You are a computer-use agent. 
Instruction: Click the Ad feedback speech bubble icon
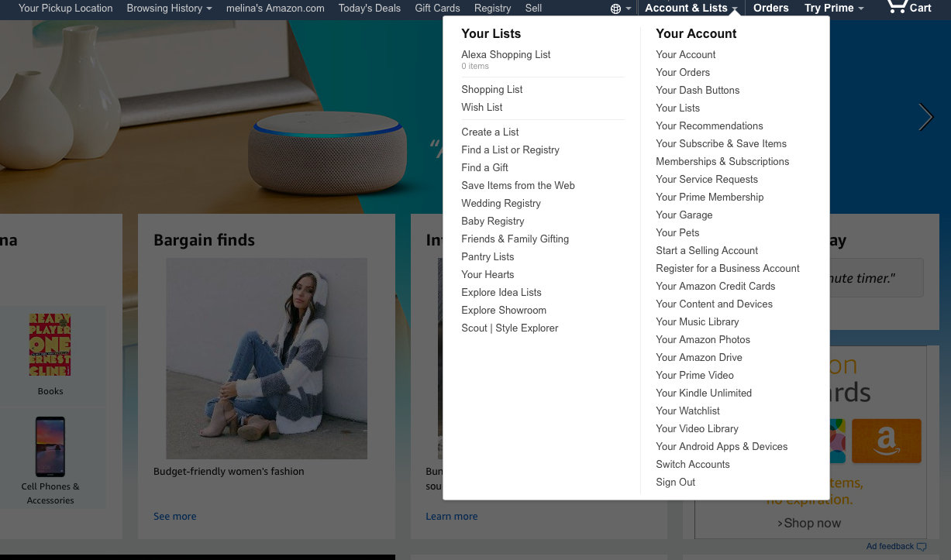click(x=922, y=547)
